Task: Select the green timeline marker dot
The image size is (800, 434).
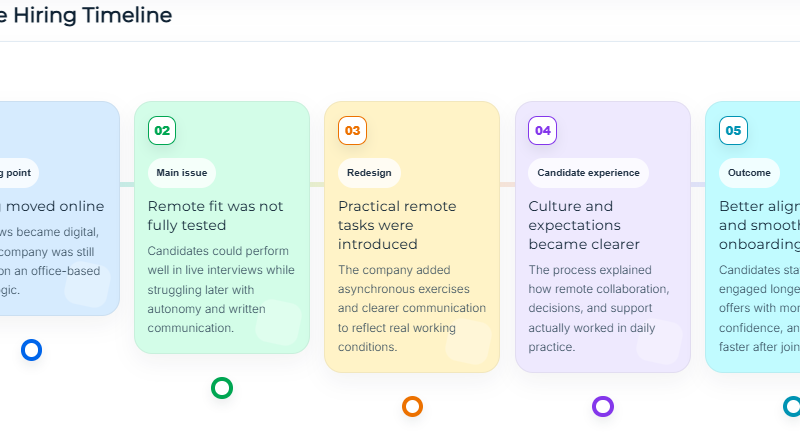Action: coord(222,388)
